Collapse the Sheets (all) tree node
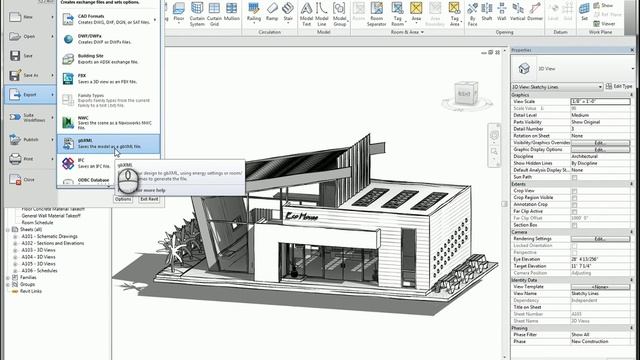The width and height of the screenshot is (640, 360). (8, 230)
